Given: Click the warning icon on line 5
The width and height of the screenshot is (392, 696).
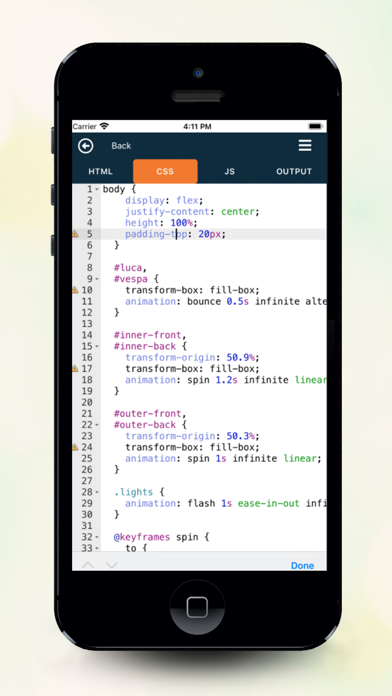Looking at the screenshot, I should click(x=75, y=234).
